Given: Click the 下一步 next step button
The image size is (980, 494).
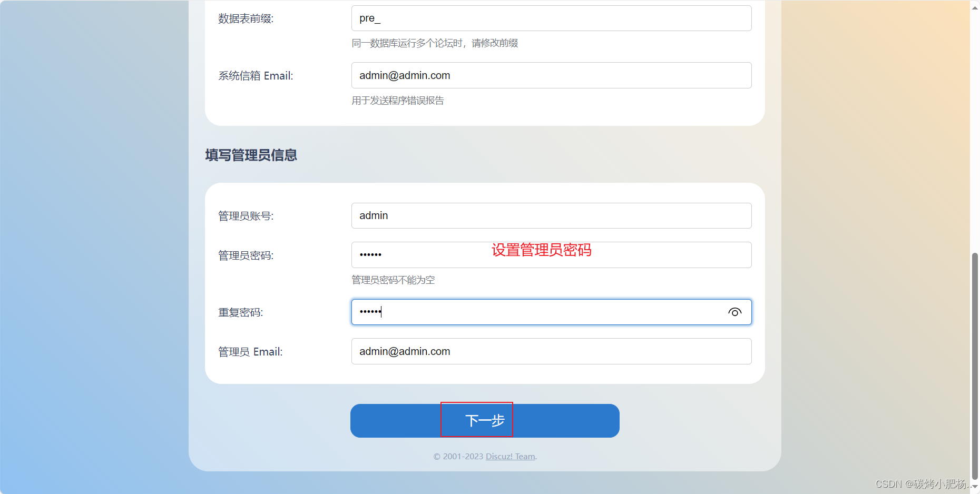Looking at the screenshot, I should (485, 421).
